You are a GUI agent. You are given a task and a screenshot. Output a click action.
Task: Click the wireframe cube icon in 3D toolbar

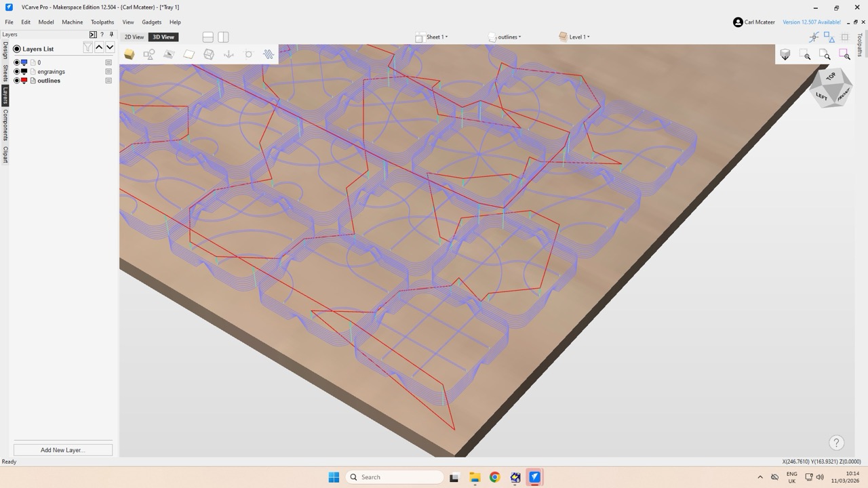(x=209, y=54)
